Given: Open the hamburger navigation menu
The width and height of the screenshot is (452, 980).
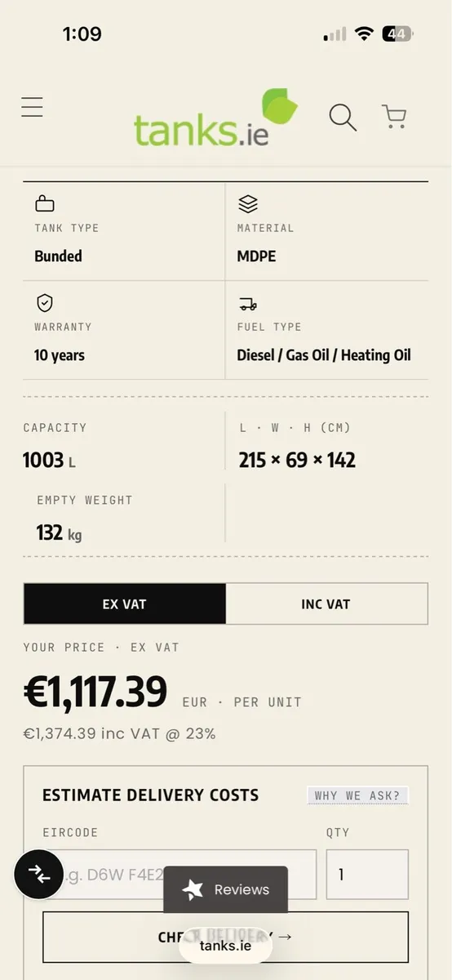Looking at the screenshot, I should [32, 107].
